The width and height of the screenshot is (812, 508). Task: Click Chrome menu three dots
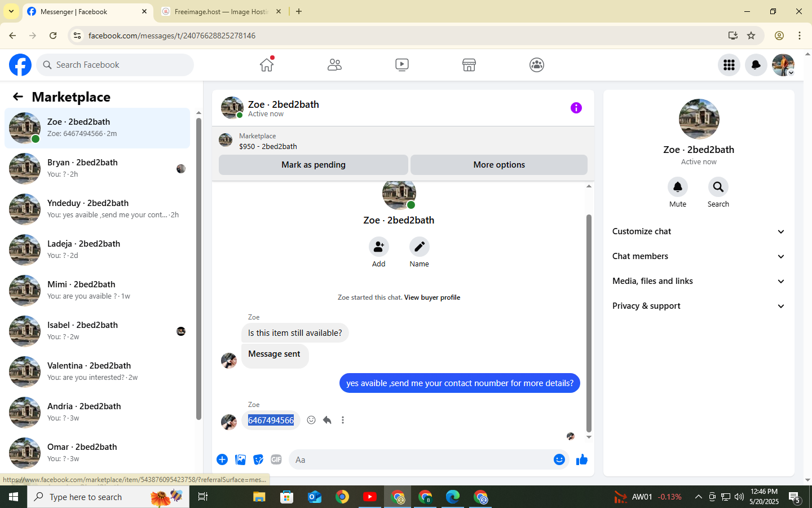800,36
